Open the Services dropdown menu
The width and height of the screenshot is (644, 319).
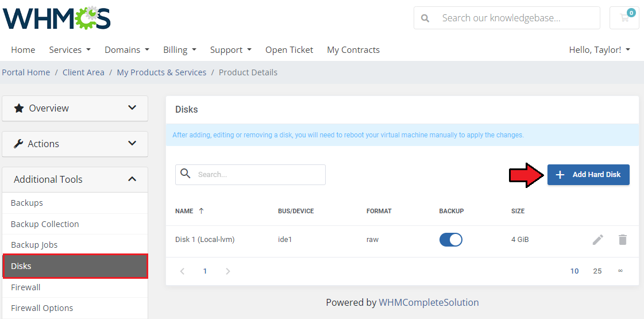(70, 50)
